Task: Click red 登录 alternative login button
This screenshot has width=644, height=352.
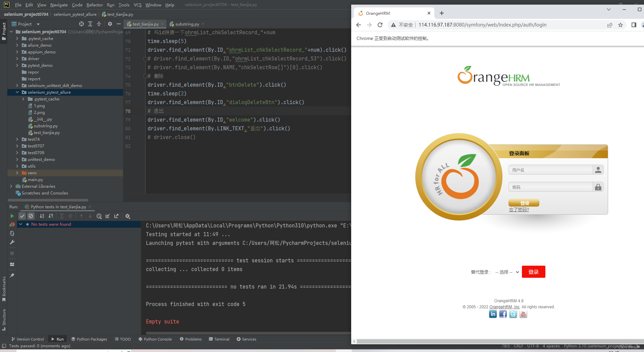Action: [x=533, y=272]
